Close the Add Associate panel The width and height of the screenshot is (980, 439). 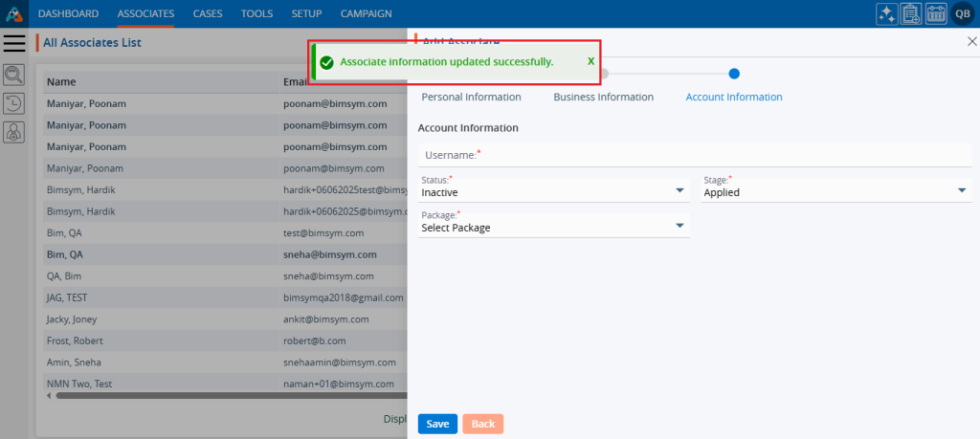972,42
